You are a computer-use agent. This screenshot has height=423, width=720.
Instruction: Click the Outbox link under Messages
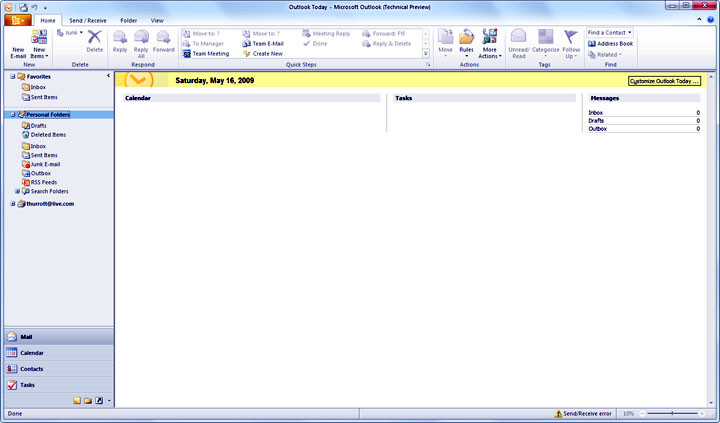[597, 129]
